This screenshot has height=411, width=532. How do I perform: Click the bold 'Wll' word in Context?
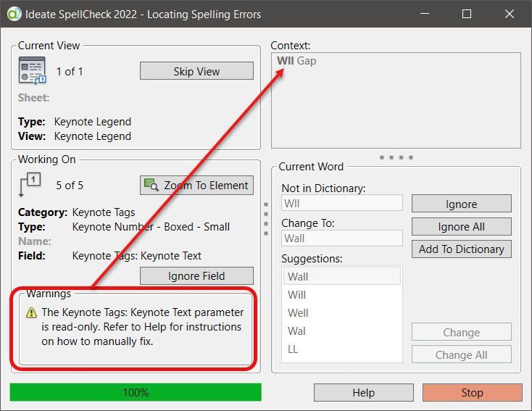coord(286,61)
